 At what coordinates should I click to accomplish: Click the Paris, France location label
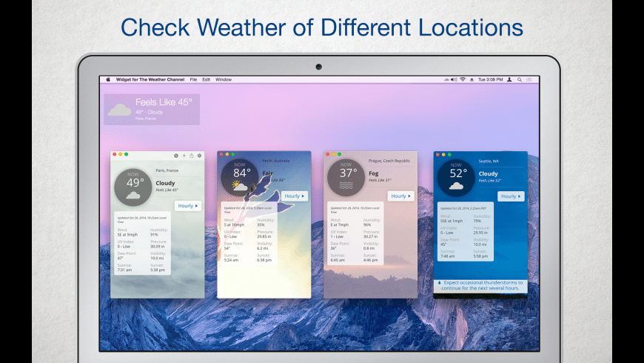tap(167, 170)
